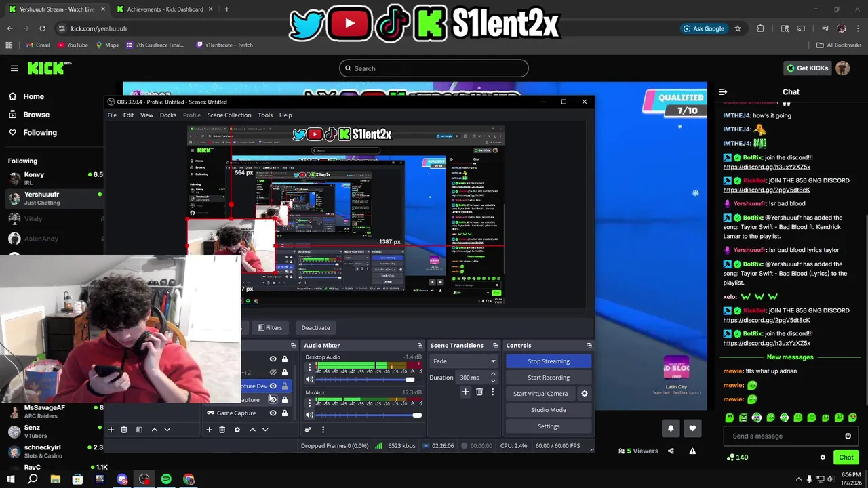Open Spotify from the Windows taskbar
The height and width of the screenshot is (488, 868).
pyautogui.click(x=166, y=479)
